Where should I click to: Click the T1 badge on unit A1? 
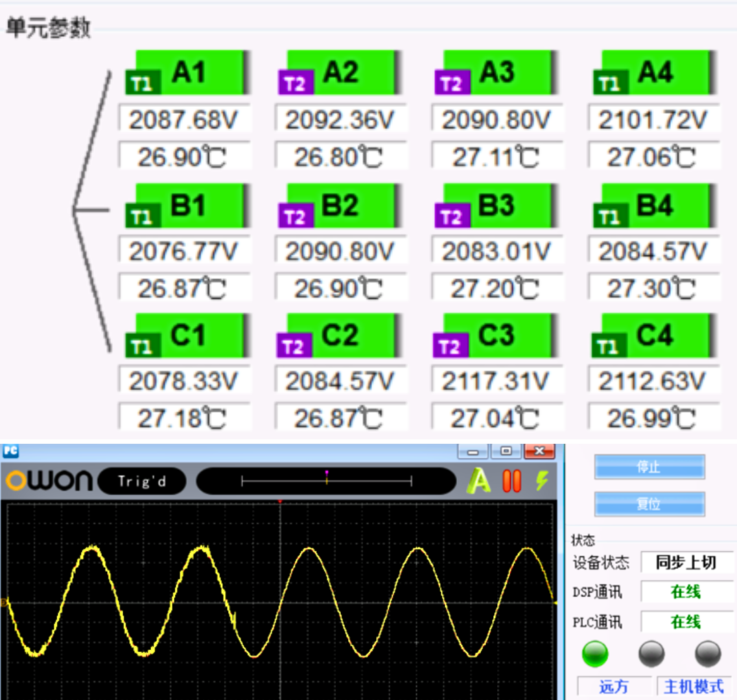[143, 83]
